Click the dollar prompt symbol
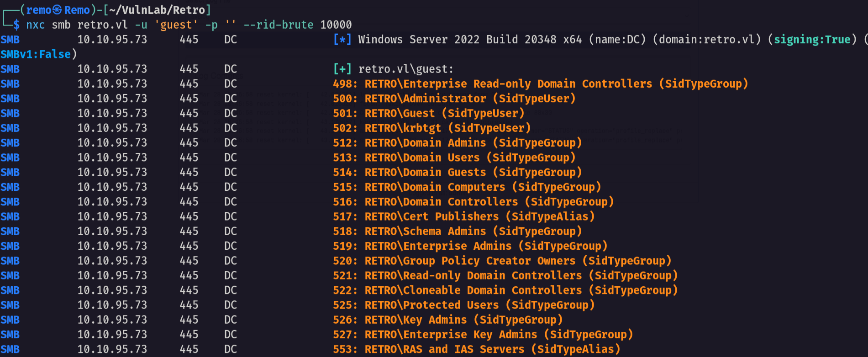Viewport: 868px width, 357px height. (16, 25)
